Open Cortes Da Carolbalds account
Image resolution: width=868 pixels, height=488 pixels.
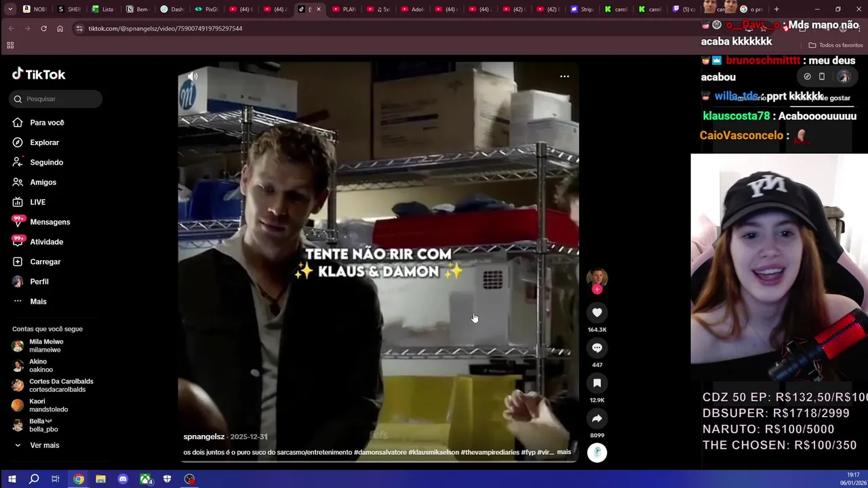[x=53, y=386]
